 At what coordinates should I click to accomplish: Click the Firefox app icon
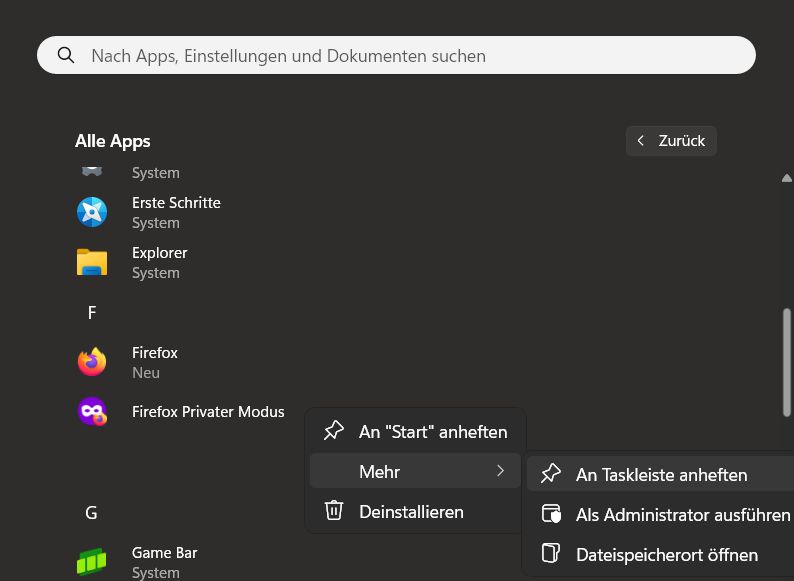(92, 362)
